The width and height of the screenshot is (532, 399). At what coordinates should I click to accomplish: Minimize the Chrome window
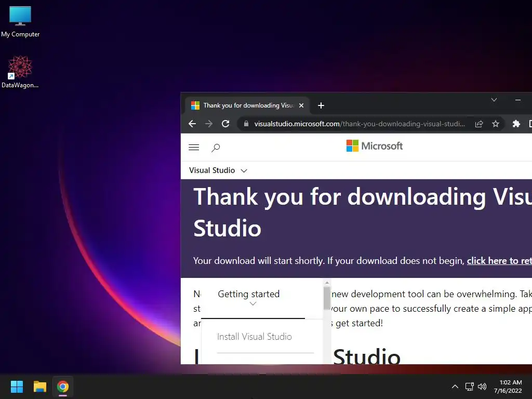pos(518,100)
